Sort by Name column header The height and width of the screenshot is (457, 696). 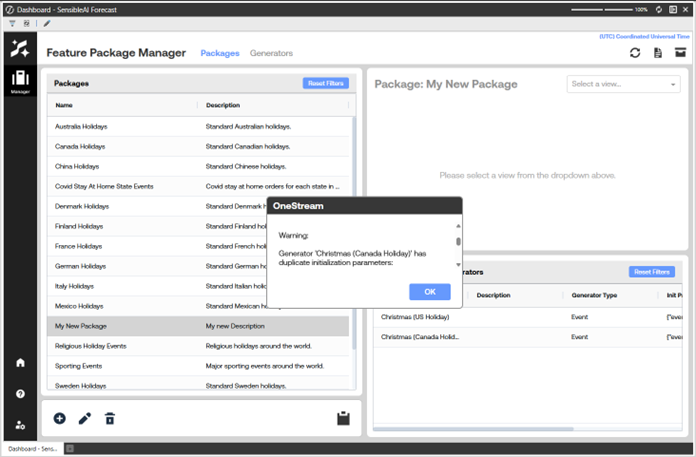pyautogui.click(x=64, y=105)
